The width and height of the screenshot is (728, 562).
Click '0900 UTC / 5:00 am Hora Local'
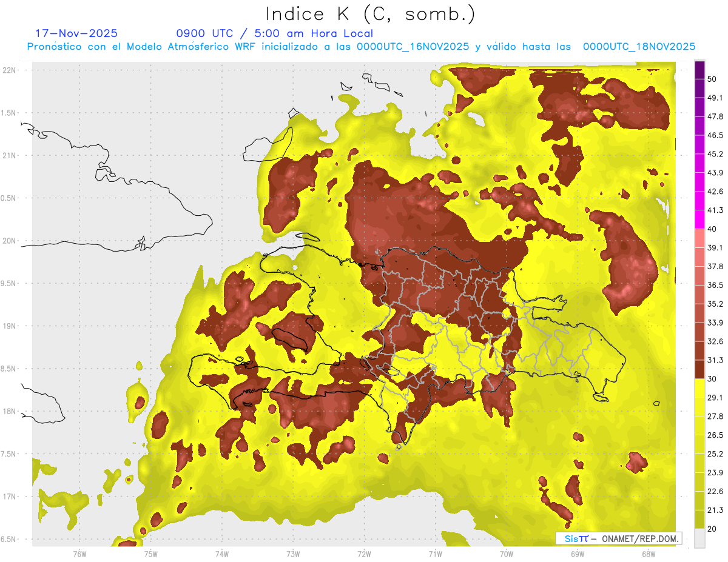pos(274,33)
